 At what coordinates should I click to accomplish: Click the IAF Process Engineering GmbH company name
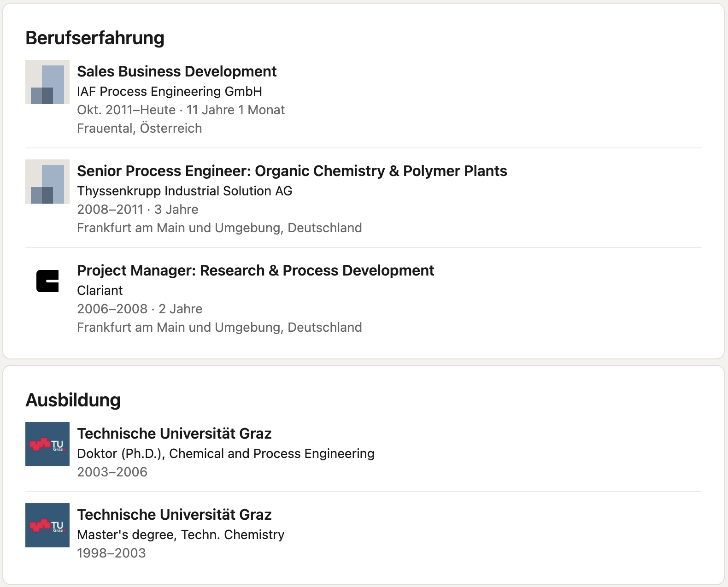(x=170, y=91)
